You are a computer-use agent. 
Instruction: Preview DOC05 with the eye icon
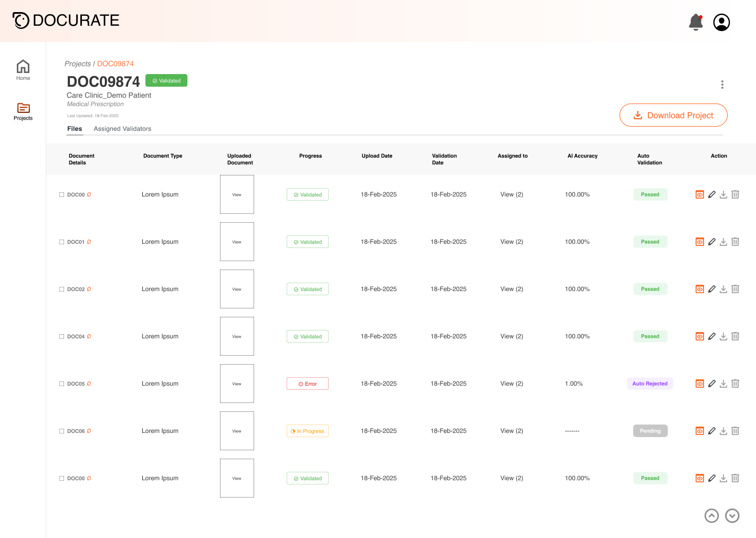700,384
